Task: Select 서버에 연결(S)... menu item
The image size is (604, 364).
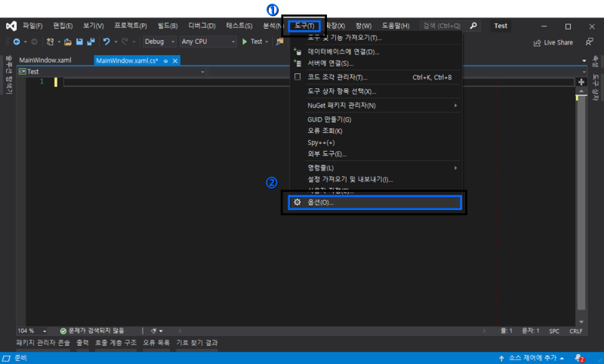Action: 375,63
